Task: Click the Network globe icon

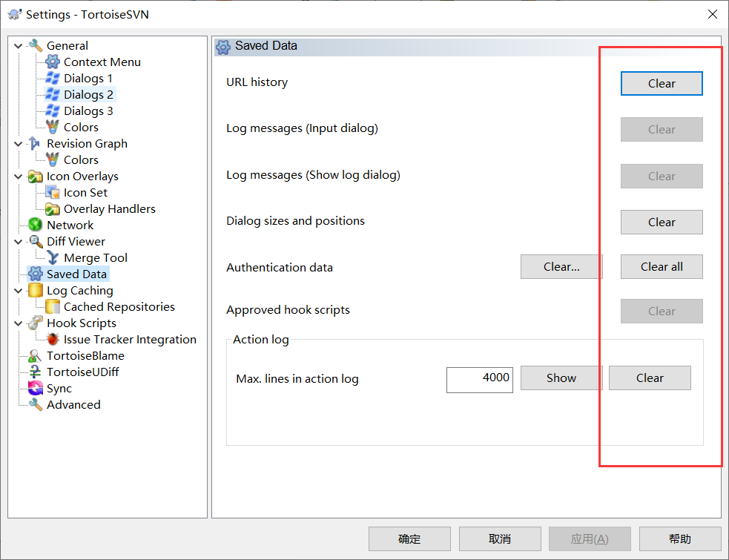Action: [x=36, y=225]
